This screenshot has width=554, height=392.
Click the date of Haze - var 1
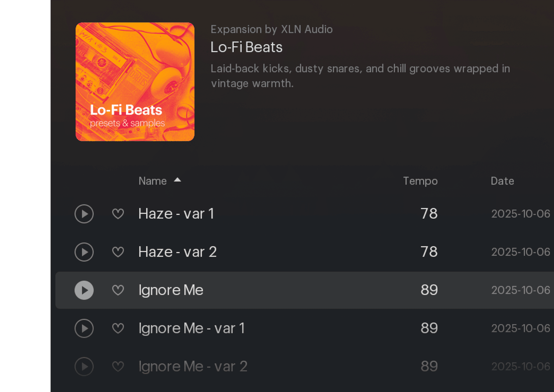pos(520,213)
